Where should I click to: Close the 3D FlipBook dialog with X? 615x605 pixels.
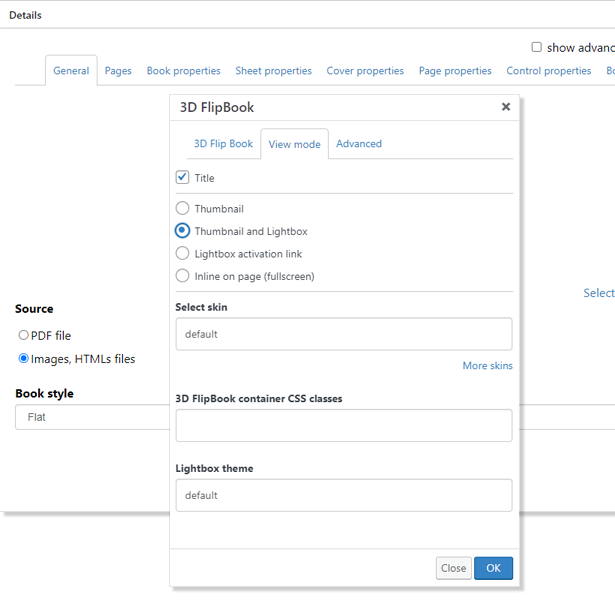tap(506, 107)
